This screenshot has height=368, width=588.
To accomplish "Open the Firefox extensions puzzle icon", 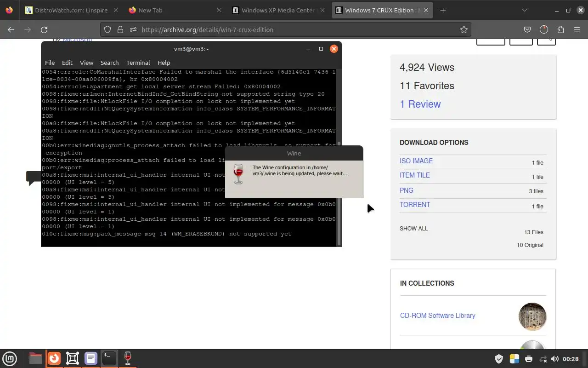I will tap(560, 29).
